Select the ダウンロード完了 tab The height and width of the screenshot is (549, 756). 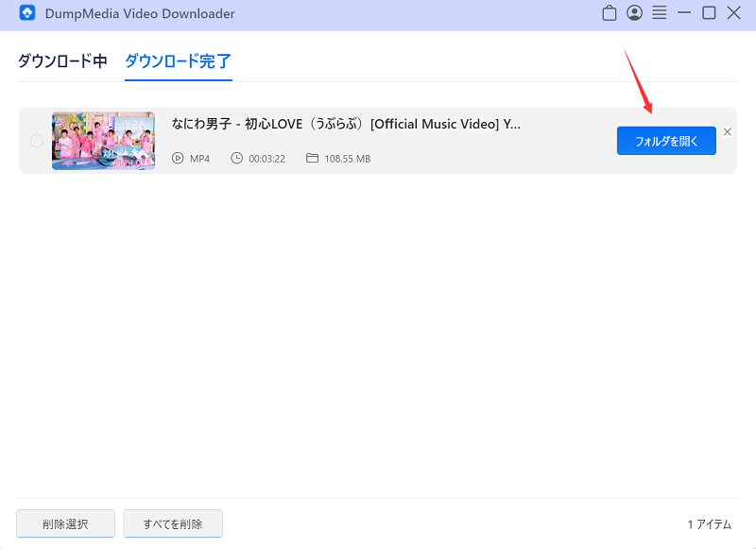coord(179,61)
